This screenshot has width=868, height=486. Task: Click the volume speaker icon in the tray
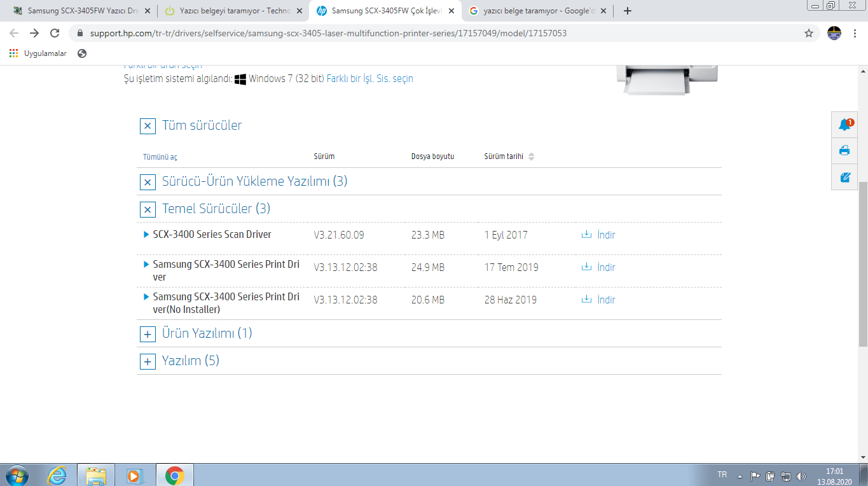[x=801, y=476]
